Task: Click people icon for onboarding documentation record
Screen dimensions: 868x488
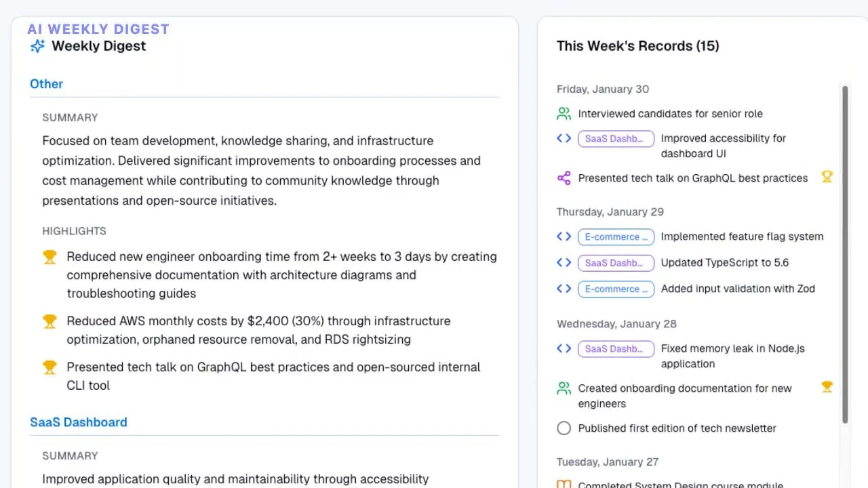Action: click(x=564, y=388)
